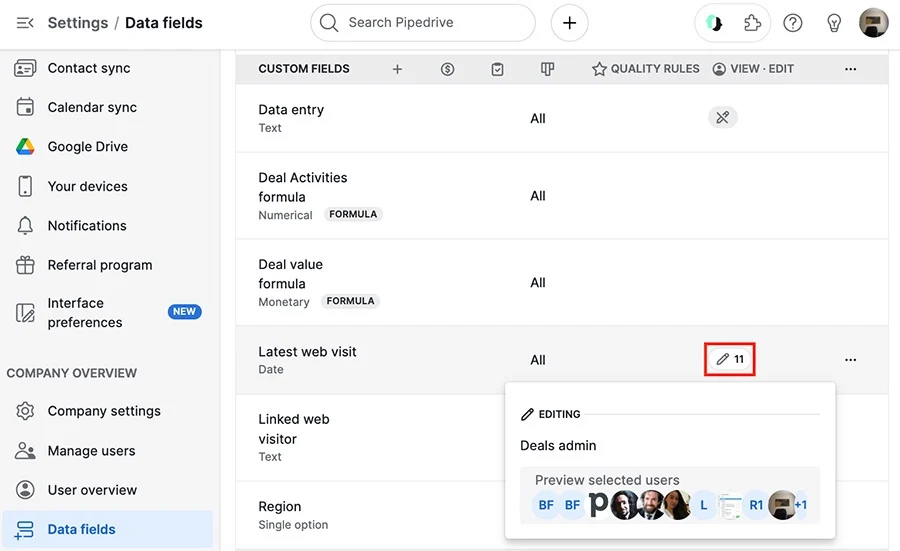Screen dimensions: 900x551
Task: Click the quick add plus button
Action: [x=569, y=23]
